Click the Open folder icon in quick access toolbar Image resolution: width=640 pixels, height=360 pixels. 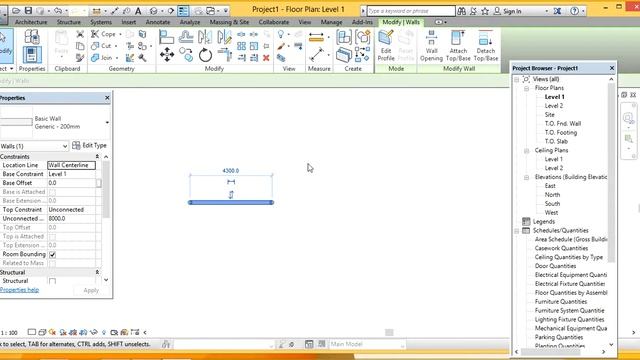pos(16,11)
